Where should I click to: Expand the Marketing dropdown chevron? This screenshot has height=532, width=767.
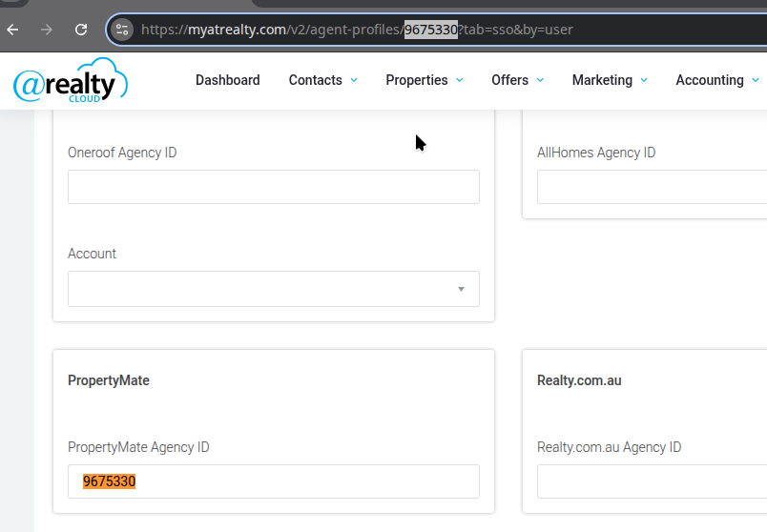tap(644, 80)
